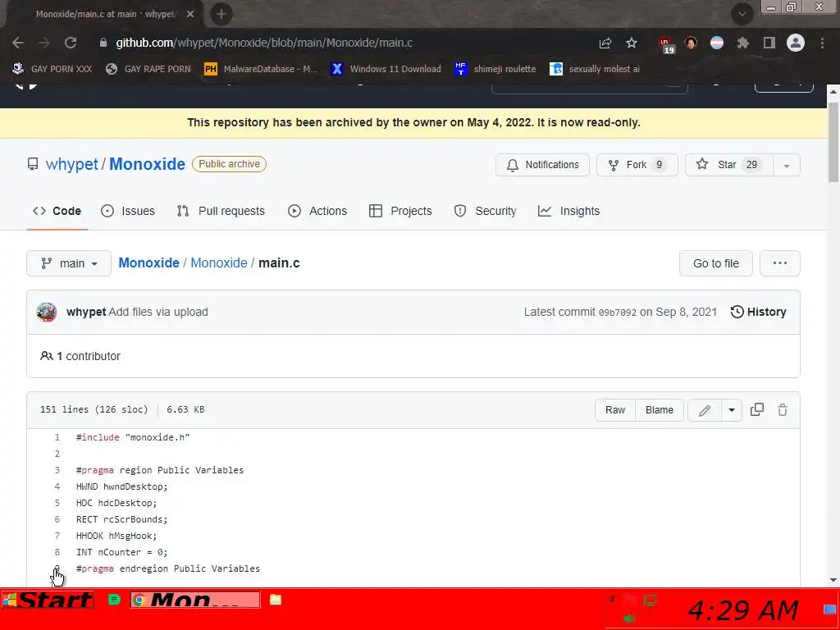Screen dimensions: 840x630
Task: Open the Windows 11 Download bookmark
Action: tap(386, 69)
